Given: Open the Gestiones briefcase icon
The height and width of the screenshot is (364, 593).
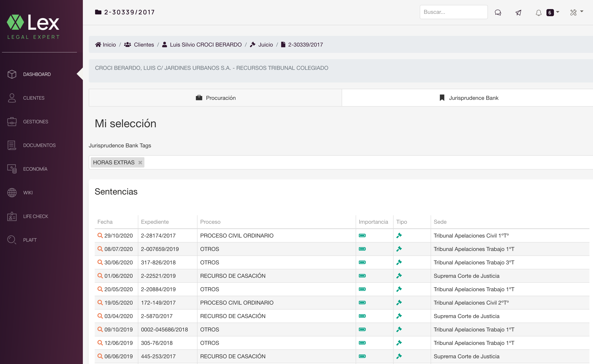Looking at the screenshot, I should pos(12,122).
